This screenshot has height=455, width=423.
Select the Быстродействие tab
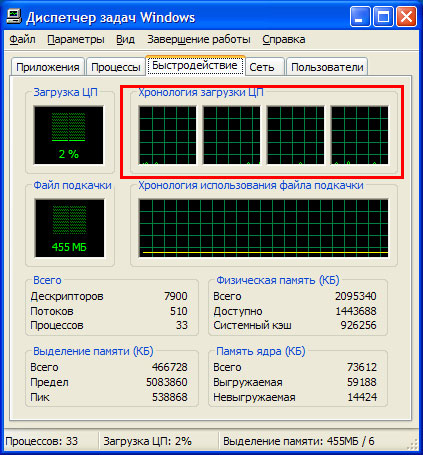(x=195, y=65)
